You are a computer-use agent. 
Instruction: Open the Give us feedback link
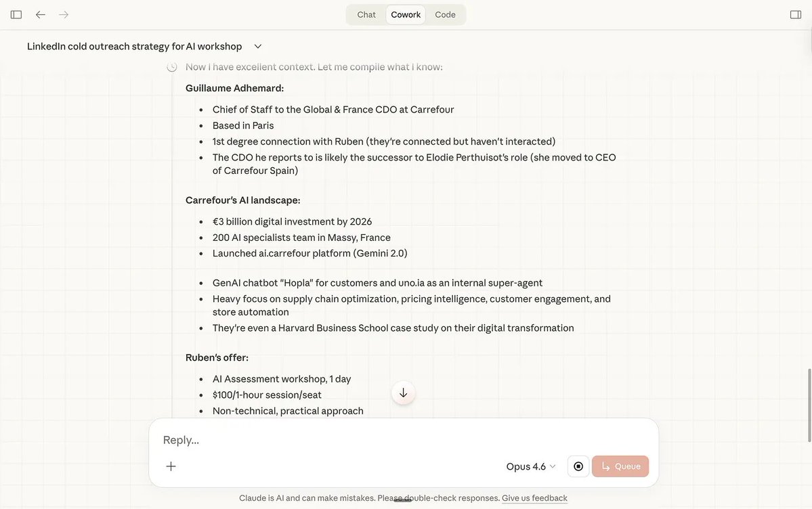pos(534,497)
